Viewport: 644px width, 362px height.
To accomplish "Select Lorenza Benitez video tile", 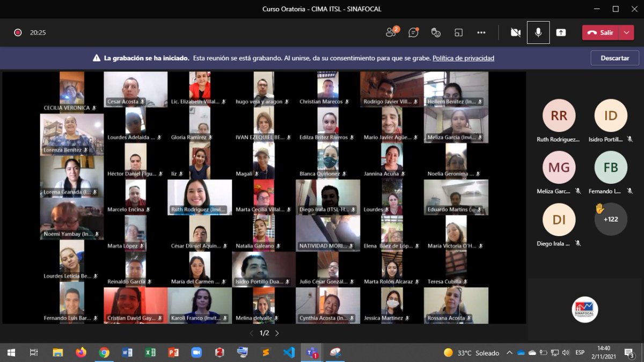I will tap(72, 134).
